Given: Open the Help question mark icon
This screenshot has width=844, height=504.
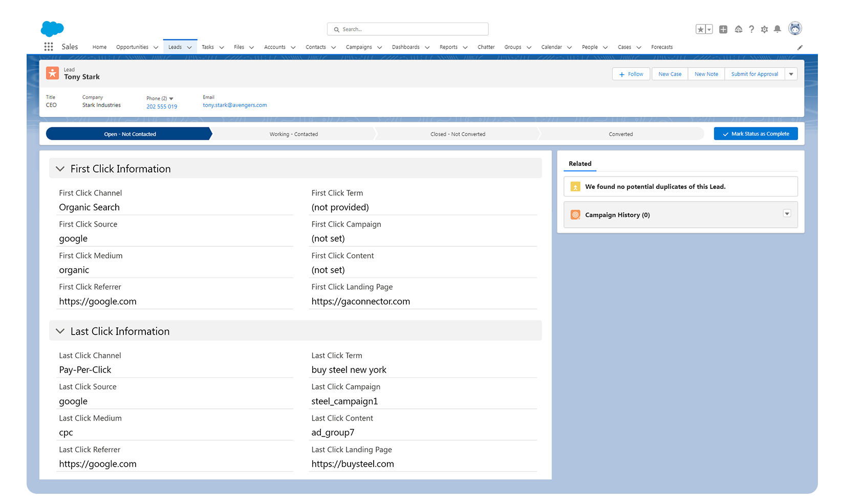Looking at the screenshot, I should (751, 29).
